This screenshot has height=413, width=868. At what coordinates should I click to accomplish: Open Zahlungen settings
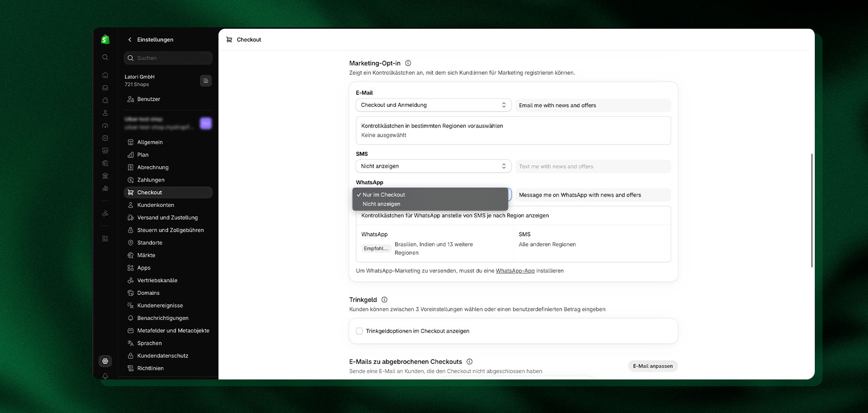[x=168, y=180]
